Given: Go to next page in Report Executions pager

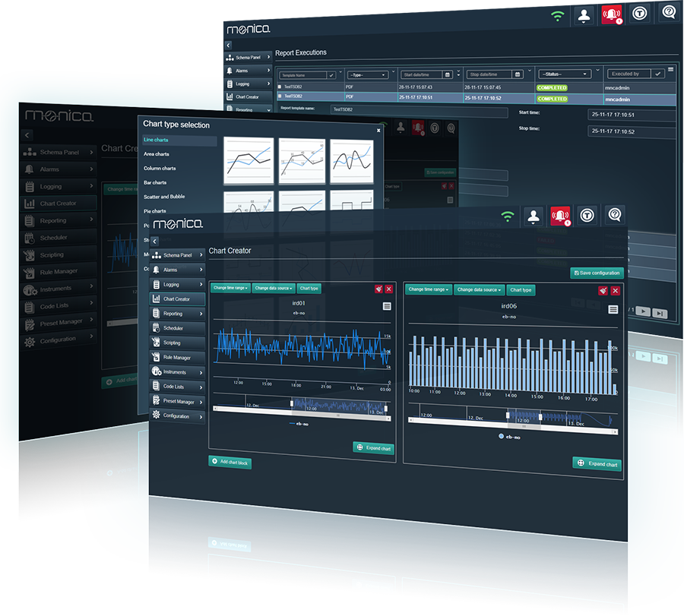Looking at the screenshot, I should 644,311.
